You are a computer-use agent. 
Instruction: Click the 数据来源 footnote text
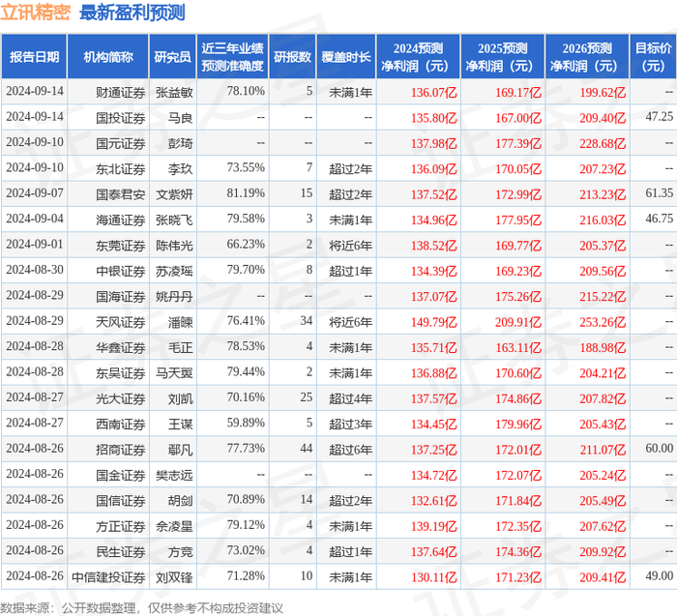[x=141, y=608]
